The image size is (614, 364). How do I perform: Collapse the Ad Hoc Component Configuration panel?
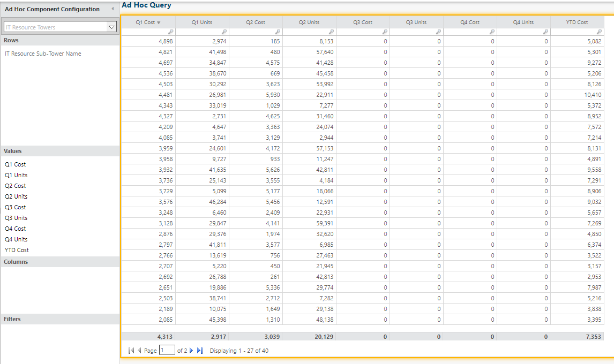(x=113, y=9)
